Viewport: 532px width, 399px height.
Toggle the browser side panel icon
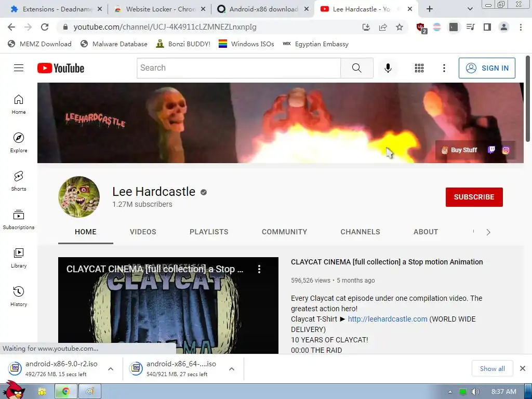coord(487,27)
